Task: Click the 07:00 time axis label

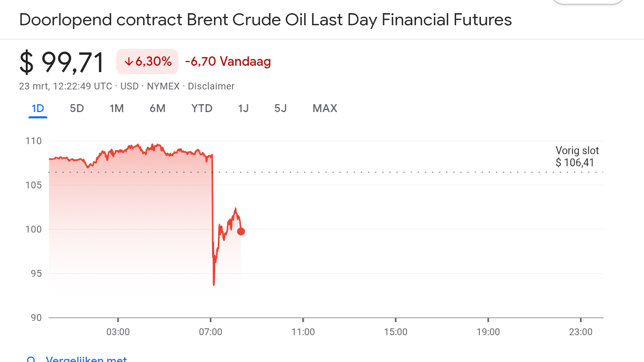Action: point(210,332)
